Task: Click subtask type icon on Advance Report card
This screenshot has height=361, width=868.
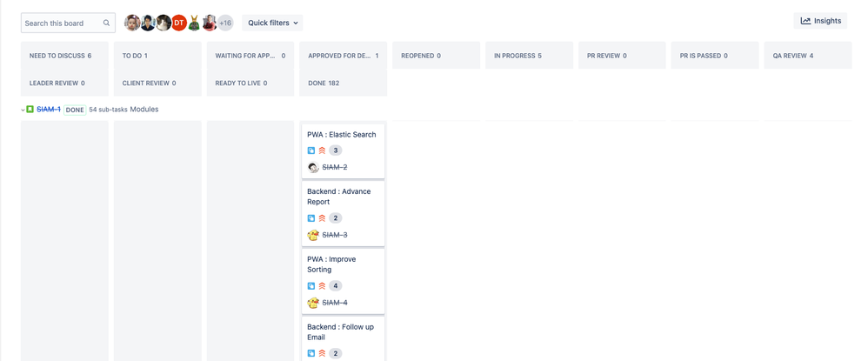Action: [x=311, y=218]
